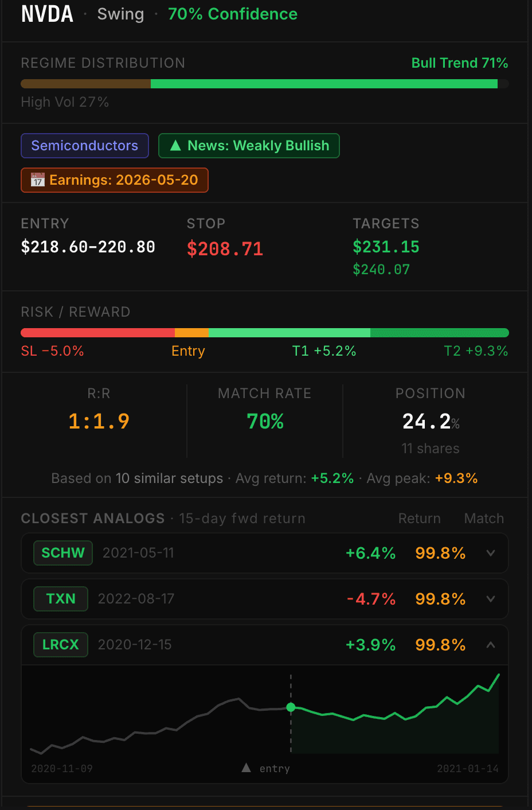Click the stop price $208.71
Viewport: 532px width, 810px height.
coord(225,249)
